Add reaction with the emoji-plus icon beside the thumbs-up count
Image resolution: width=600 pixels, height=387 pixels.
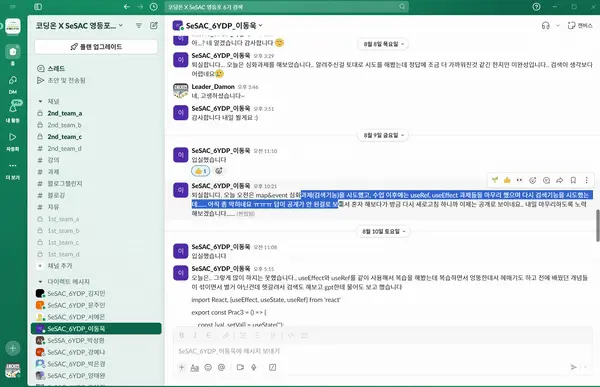[219, 171]
